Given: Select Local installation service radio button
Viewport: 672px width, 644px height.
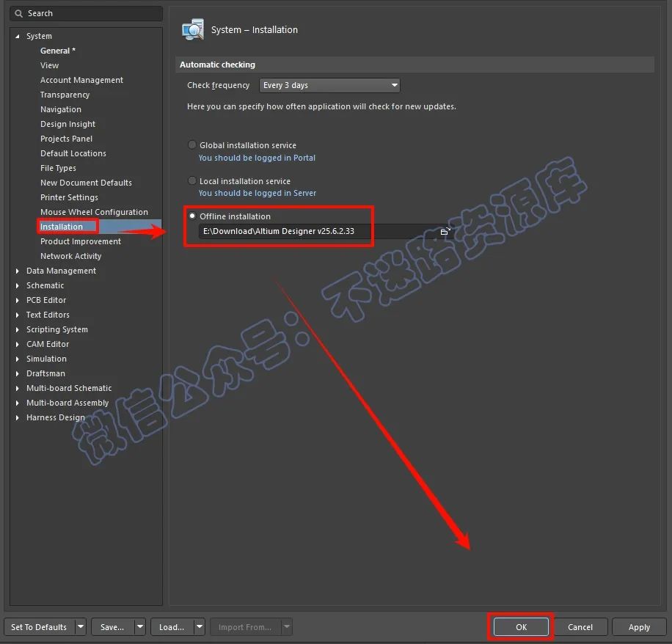Looking at the screenshot, I should tap(192, 181).
